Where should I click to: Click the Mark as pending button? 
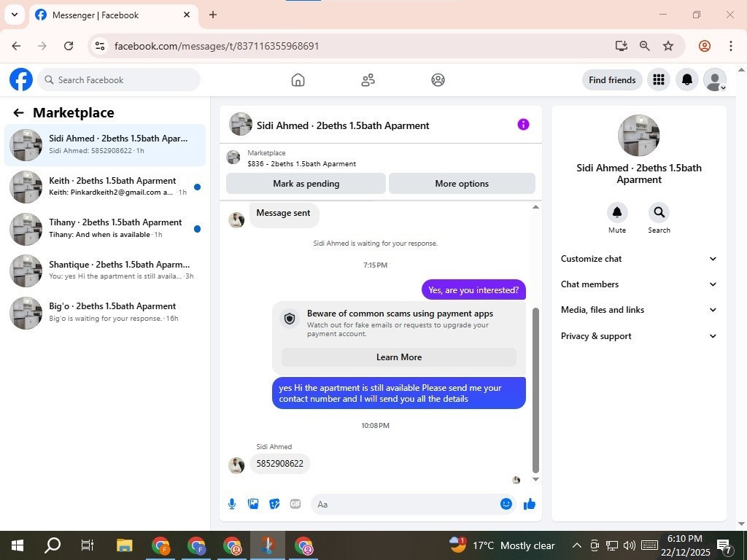click(x=306, y=184)
